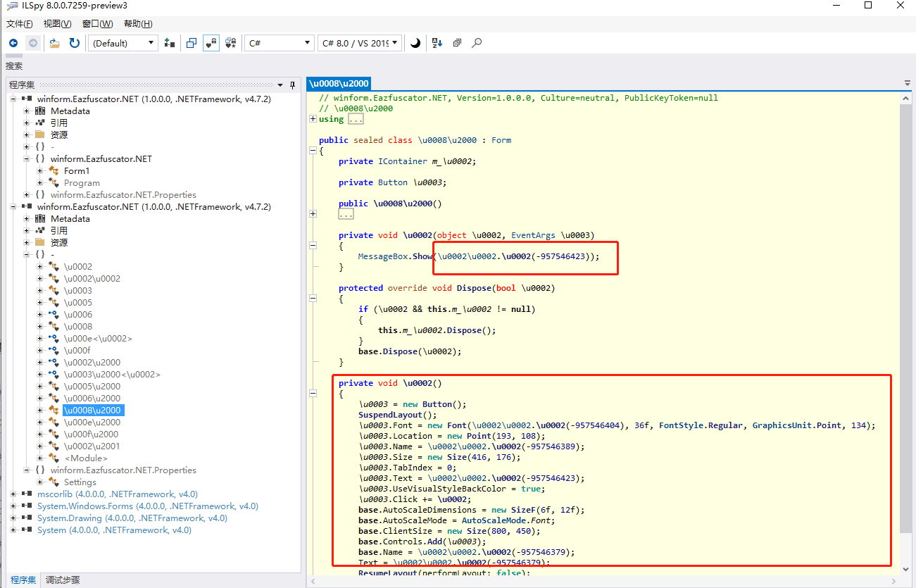Click the collapse all tree nodes icon

tap(457, 43)
